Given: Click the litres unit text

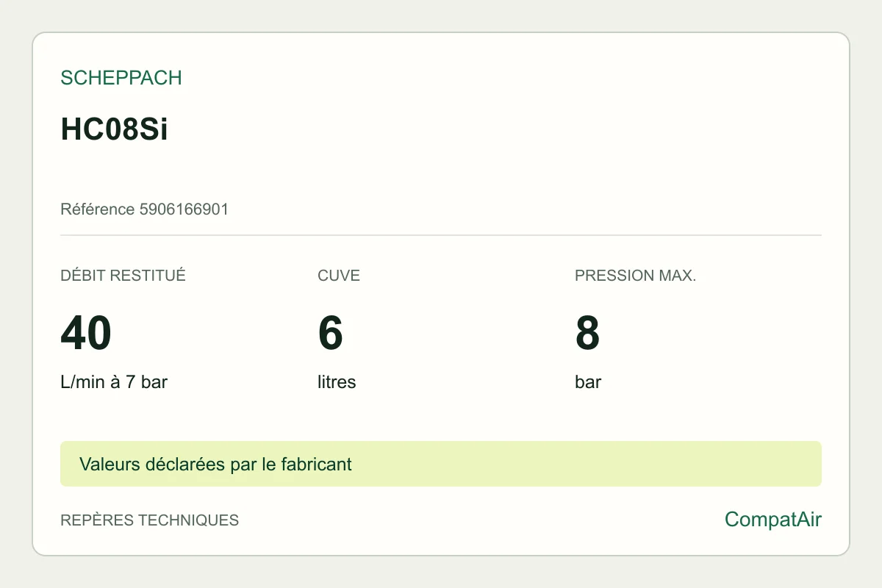Looking at the screenshot, I should (337, 382).
